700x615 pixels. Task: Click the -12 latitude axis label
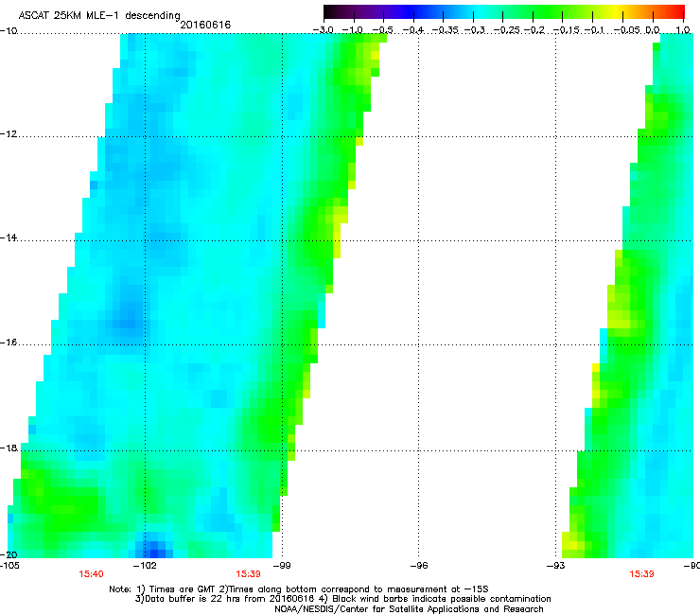click(x=9, y=134)
